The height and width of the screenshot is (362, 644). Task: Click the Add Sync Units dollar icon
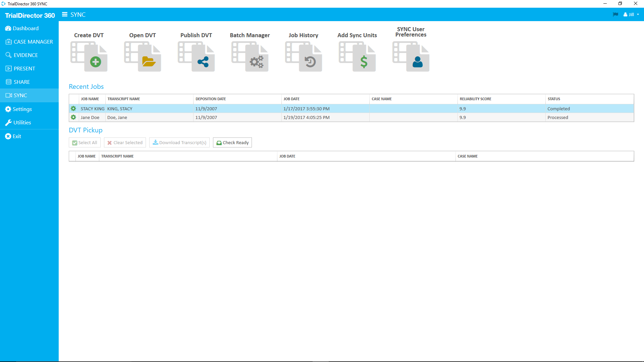click(357, 56)
